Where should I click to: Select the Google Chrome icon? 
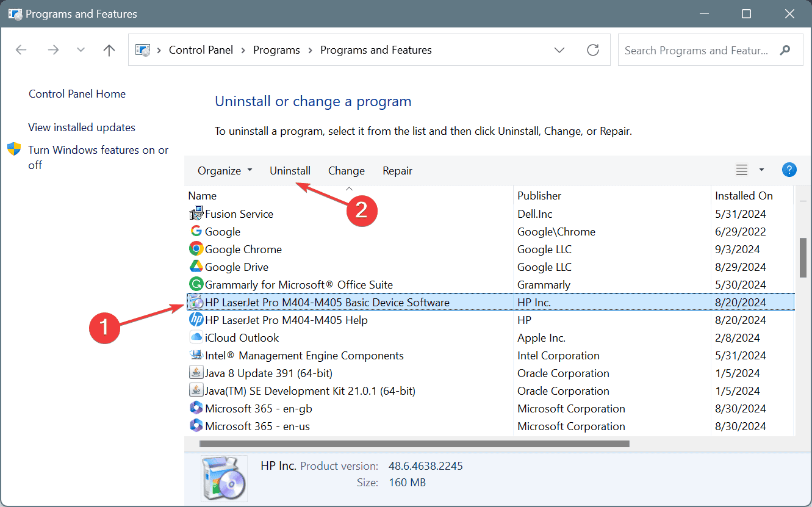pos(196,250)
